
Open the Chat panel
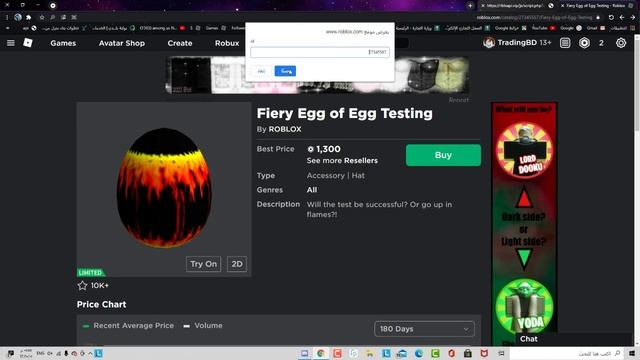529,339
